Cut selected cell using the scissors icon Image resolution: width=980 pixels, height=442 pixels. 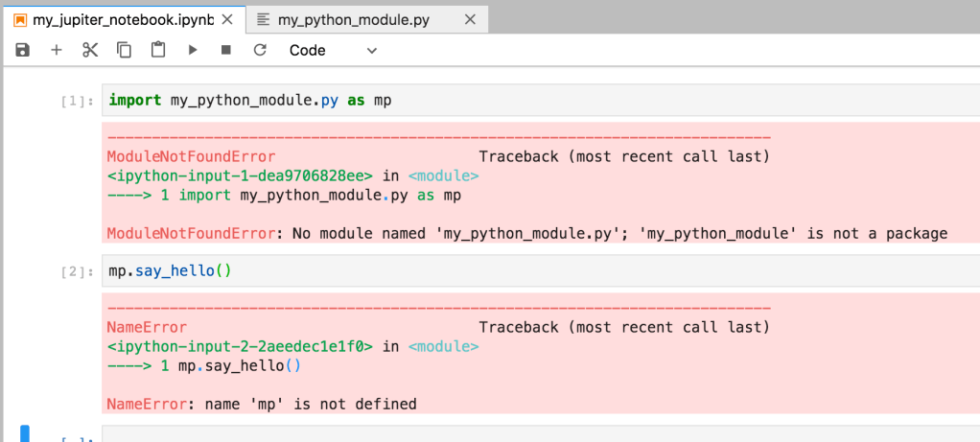pyautogui.click(x=91, y=50)
